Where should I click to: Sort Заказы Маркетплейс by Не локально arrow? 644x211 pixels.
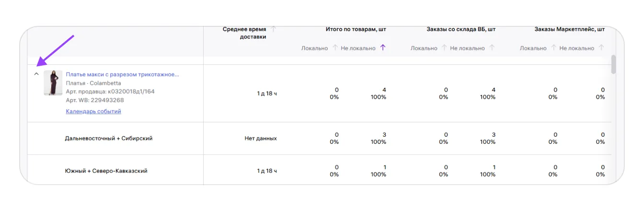(x=601, y=48)
